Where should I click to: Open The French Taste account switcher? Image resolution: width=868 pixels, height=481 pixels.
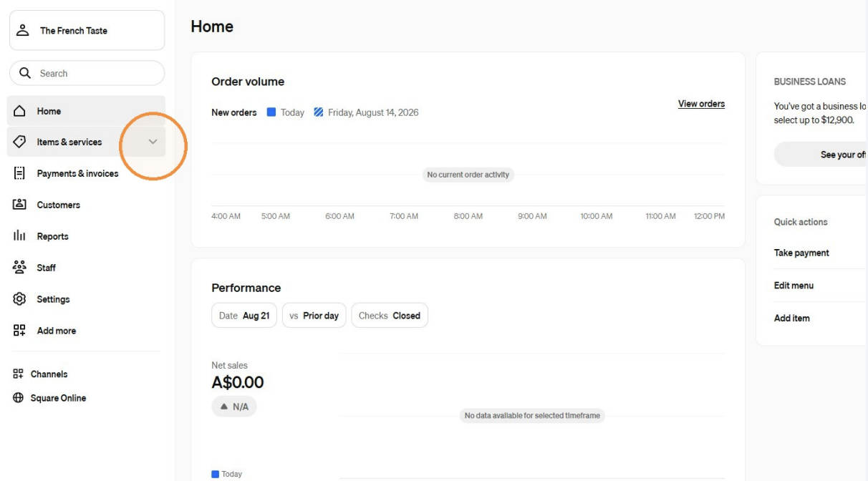(x=87, y=30)
